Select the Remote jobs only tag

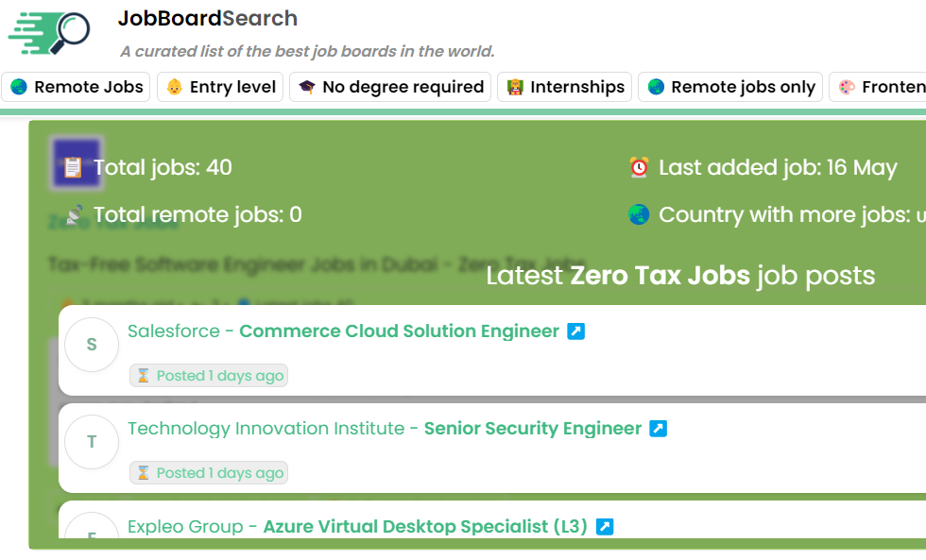pos(730,87)
